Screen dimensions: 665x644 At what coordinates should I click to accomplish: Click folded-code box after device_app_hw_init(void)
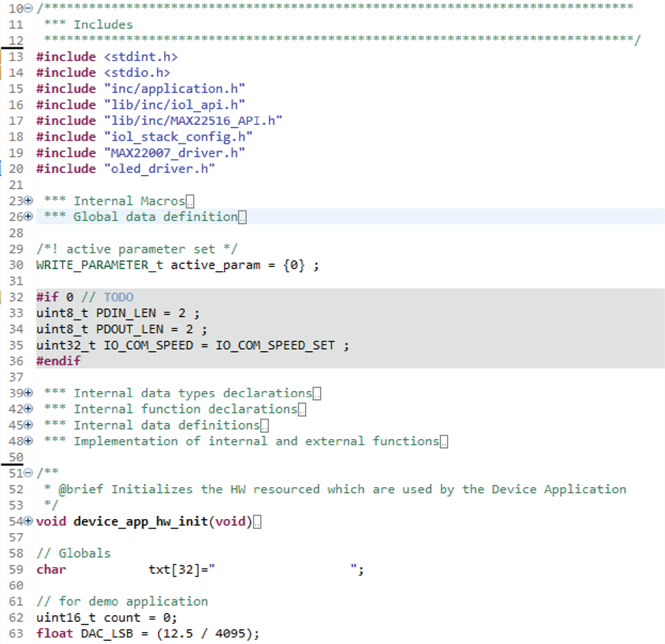257,522
